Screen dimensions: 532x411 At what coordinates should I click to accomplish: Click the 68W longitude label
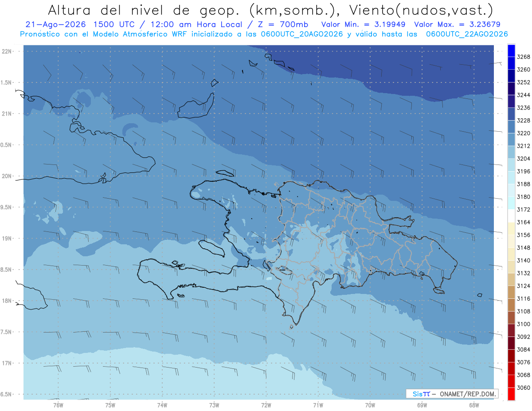click(474, 405)
